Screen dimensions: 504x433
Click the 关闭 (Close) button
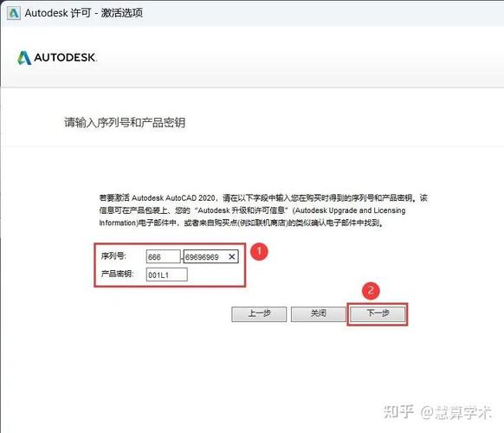[318, 313]
